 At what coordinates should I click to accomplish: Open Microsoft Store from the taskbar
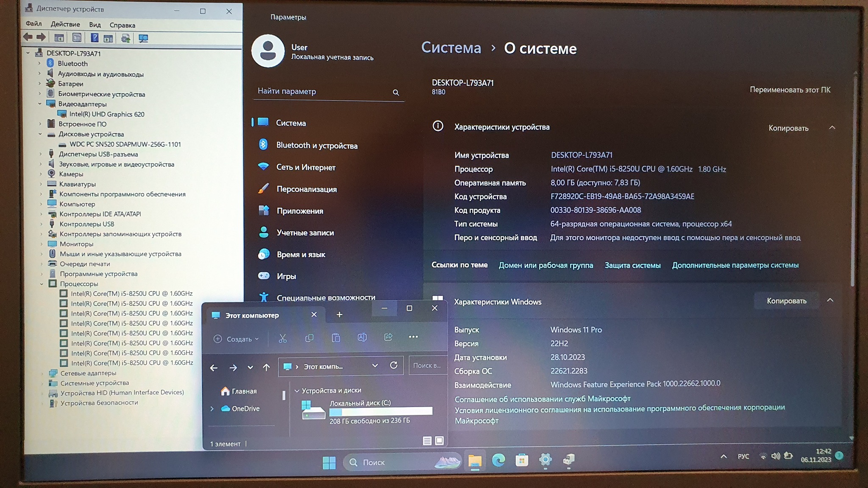coord(522,460)
